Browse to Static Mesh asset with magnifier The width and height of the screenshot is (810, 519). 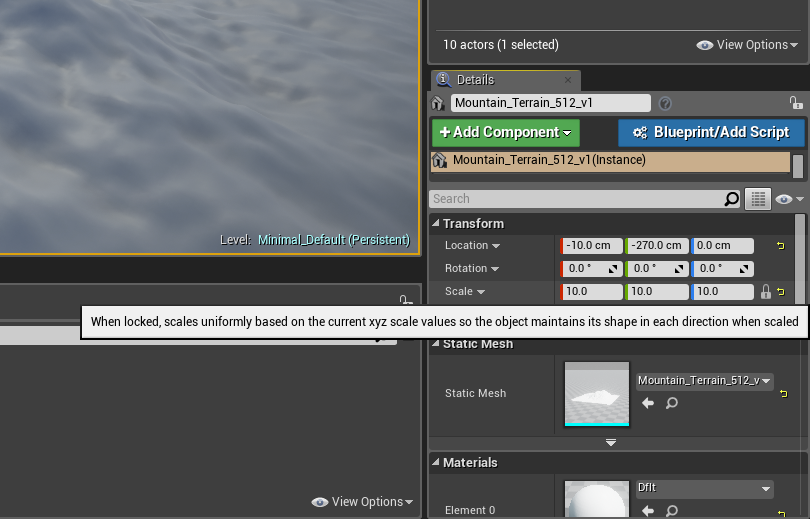point(672,403)
